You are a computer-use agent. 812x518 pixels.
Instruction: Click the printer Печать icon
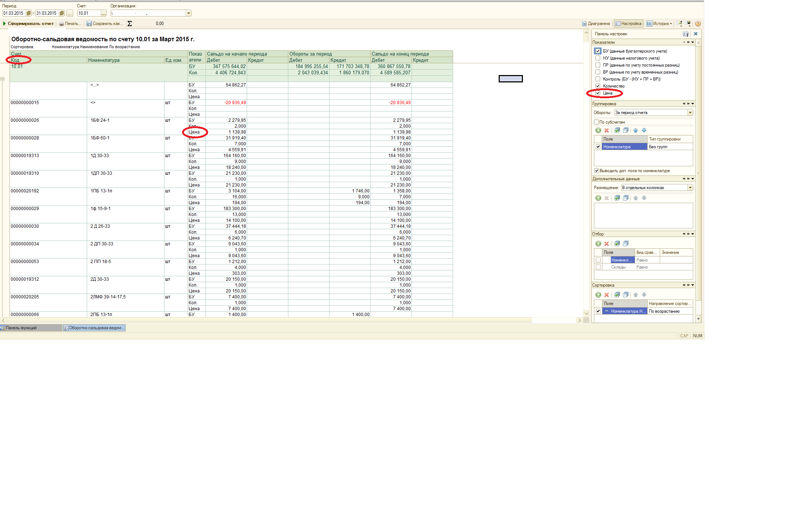coord(61,24)
